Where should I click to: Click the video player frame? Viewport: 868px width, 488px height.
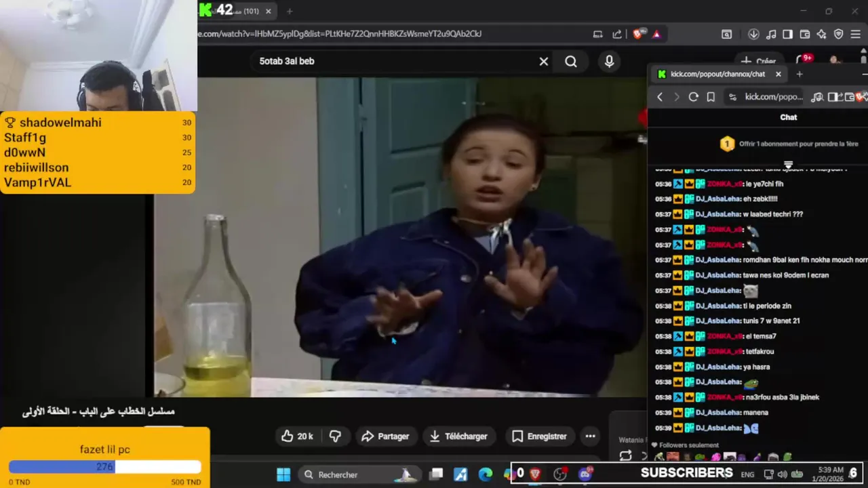(x=400, y=237)
